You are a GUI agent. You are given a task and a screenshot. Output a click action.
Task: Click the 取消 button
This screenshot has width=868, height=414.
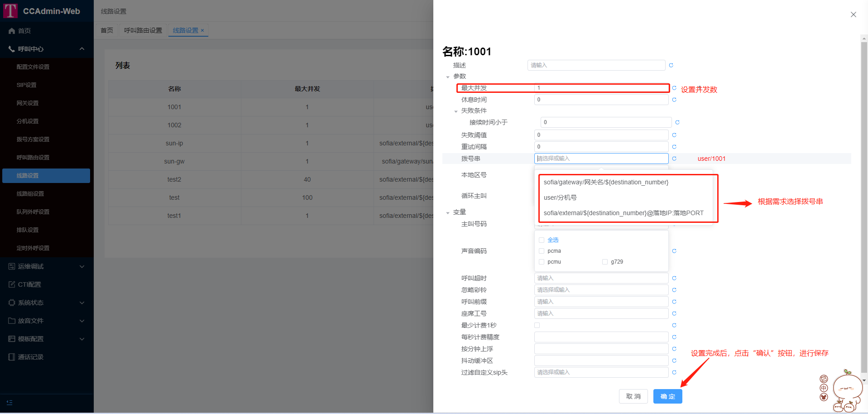pyautogui.click(x=633, y=396)
